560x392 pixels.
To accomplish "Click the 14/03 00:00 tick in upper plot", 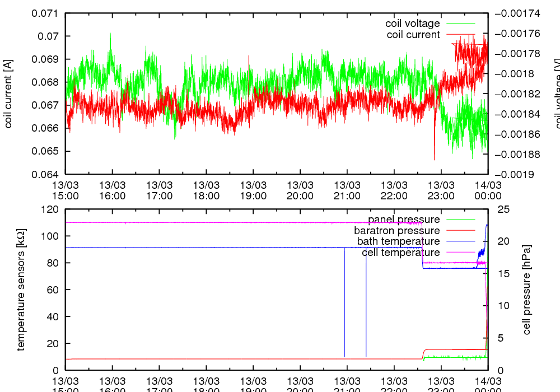I will tap(488, 190).
